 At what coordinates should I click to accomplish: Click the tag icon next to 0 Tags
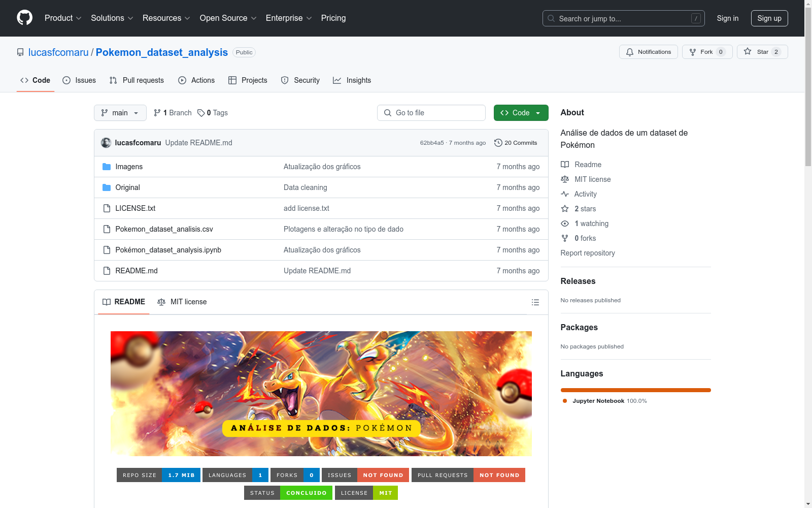201,113
